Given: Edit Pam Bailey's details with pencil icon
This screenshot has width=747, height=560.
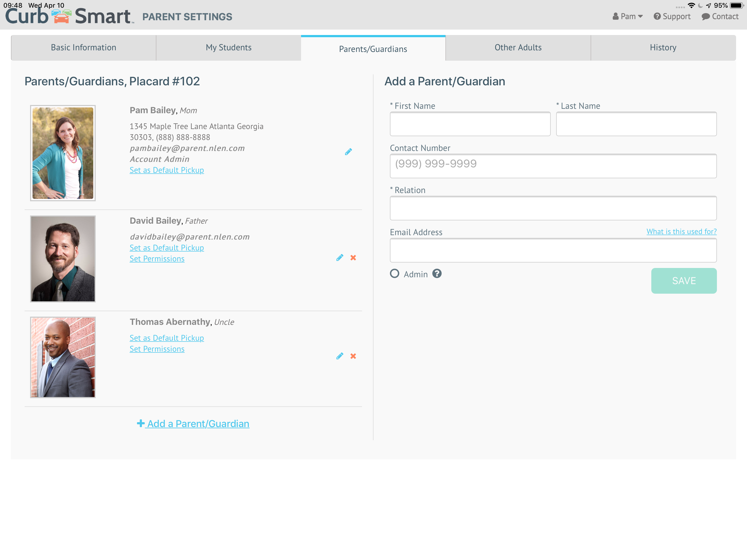Looking at the screenshot, I should click(x=348, y=152).
